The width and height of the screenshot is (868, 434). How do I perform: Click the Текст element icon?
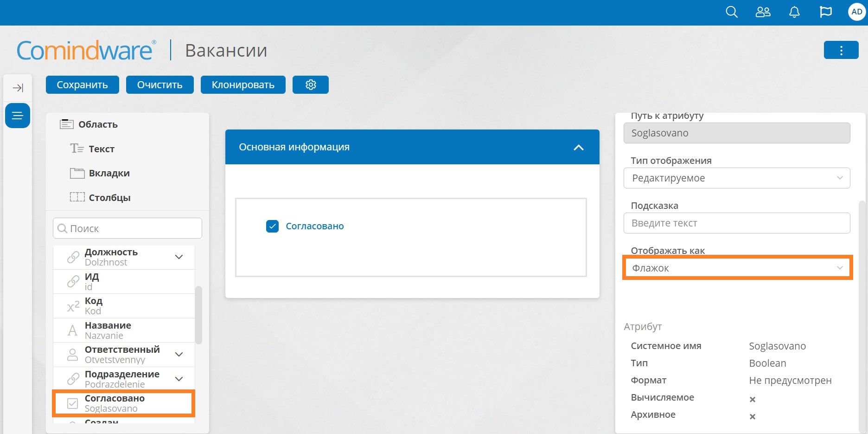(77, 149)
